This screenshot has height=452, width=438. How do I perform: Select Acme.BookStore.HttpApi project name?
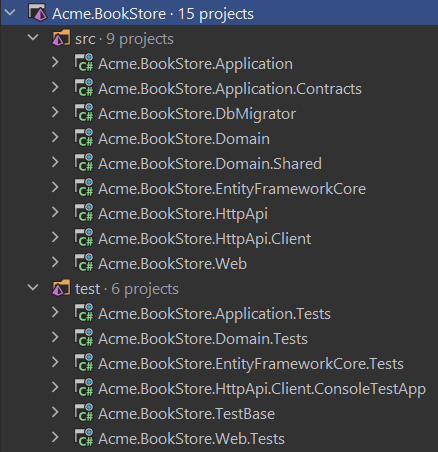pos(183,214)
